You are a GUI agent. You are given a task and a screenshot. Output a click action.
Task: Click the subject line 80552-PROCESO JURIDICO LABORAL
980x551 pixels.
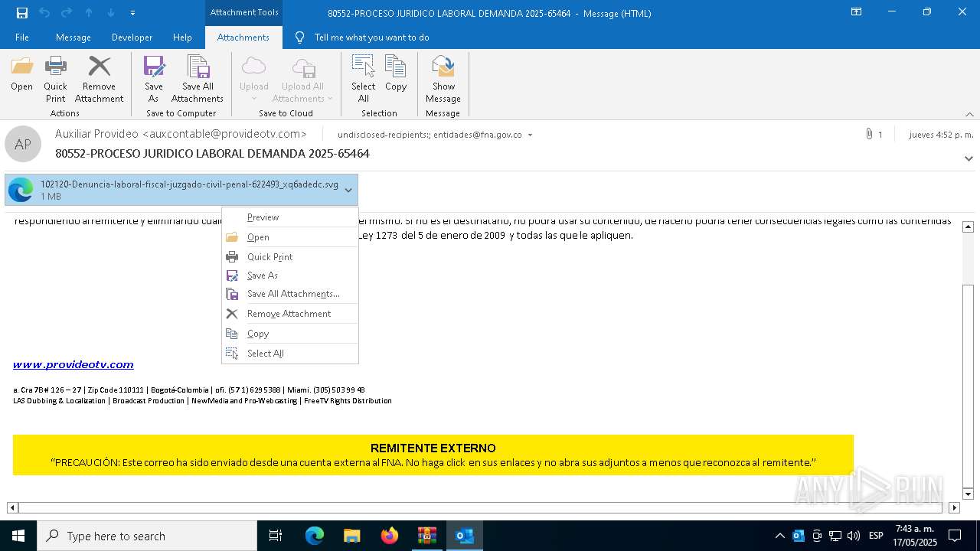pos(212,154)
